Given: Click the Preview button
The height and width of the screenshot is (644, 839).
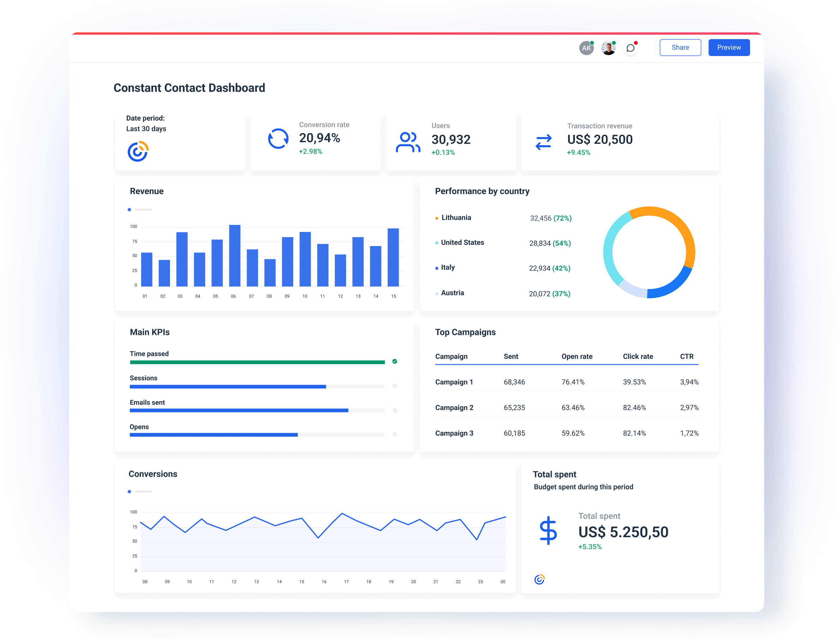Looking at the screenshot, I should point(729,47).
